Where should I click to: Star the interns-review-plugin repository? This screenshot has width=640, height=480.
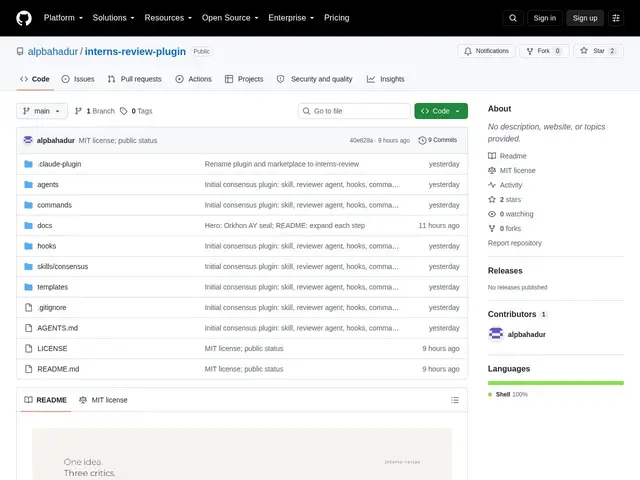pos(598,51)
